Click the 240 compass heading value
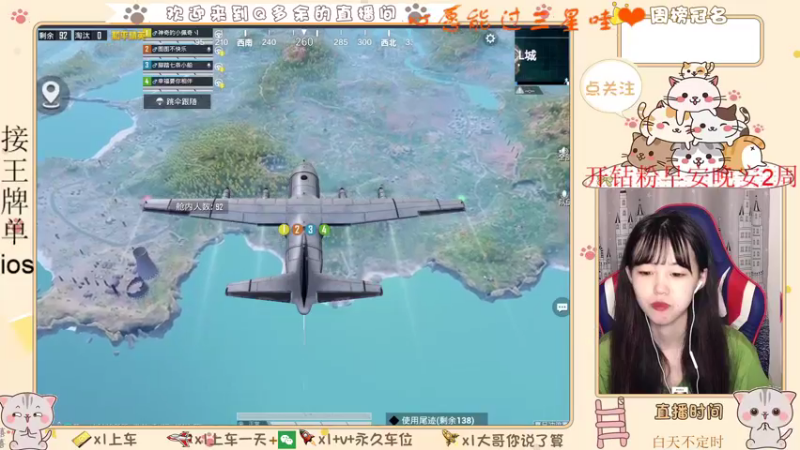The height and width of the screenshot is (450, 800). pyautogui.click(x=269, y=42)
